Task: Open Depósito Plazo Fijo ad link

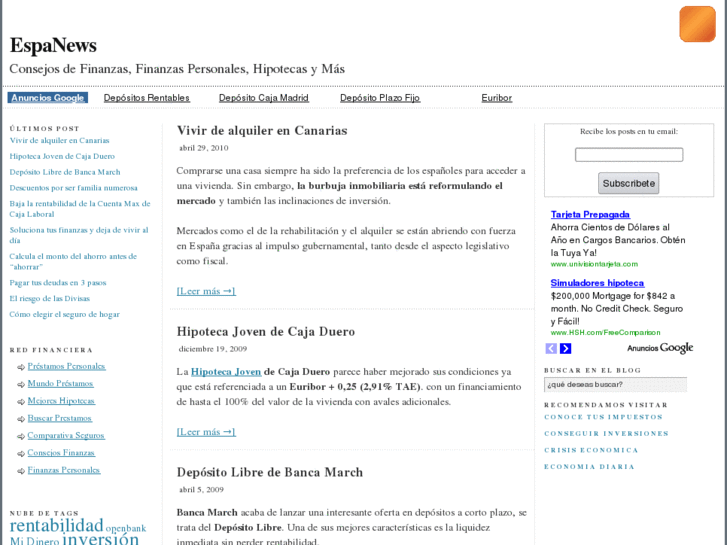Action: coord(380,98)
